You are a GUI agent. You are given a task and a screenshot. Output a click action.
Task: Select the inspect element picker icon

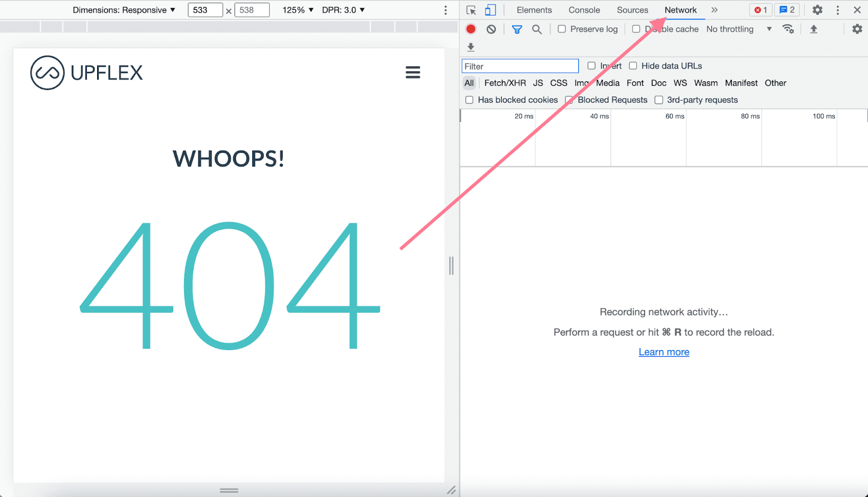pyautogui.click(x=471, y=10)
